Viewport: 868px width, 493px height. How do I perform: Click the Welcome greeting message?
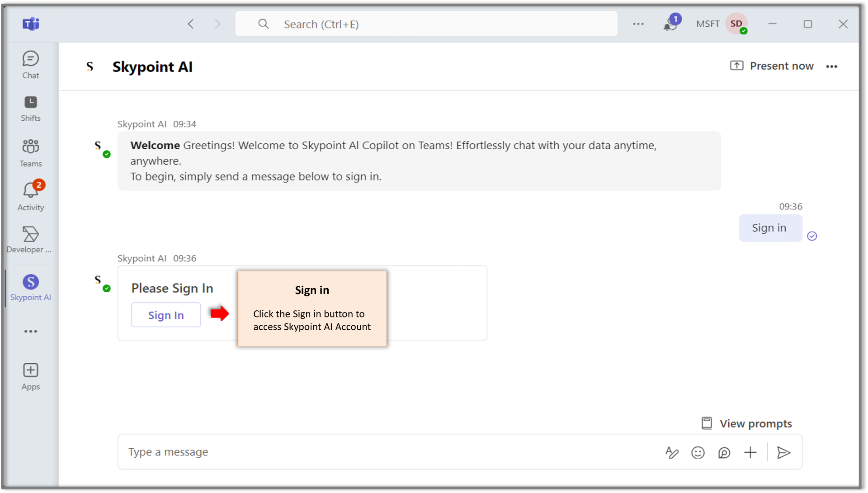tap(419, 161)
